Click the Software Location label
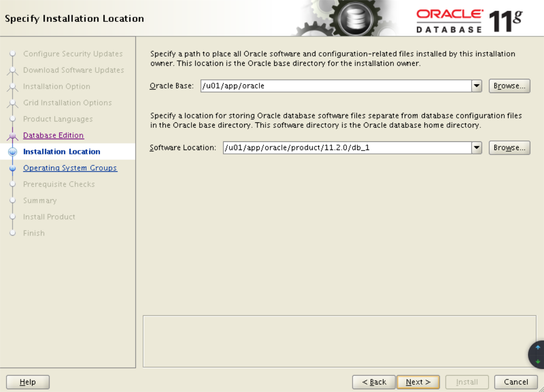544x392 pixels. [183, 148]
